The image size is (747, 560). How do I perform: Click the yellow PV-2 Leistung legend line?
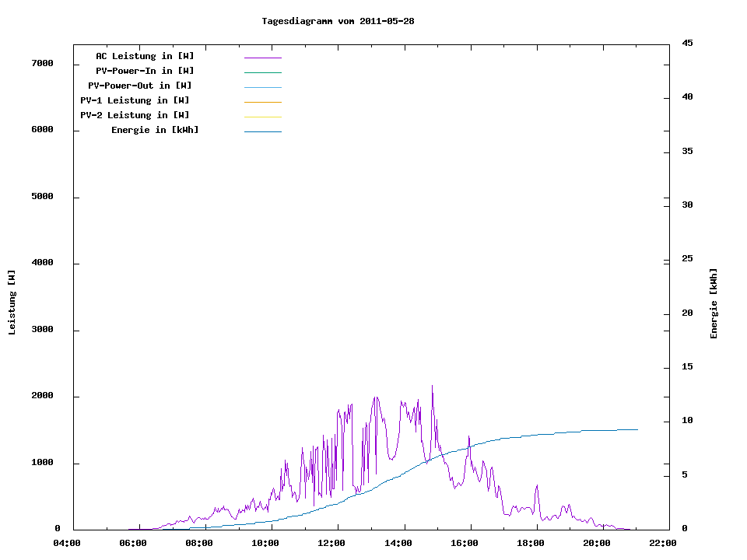[x=262, y=117]
